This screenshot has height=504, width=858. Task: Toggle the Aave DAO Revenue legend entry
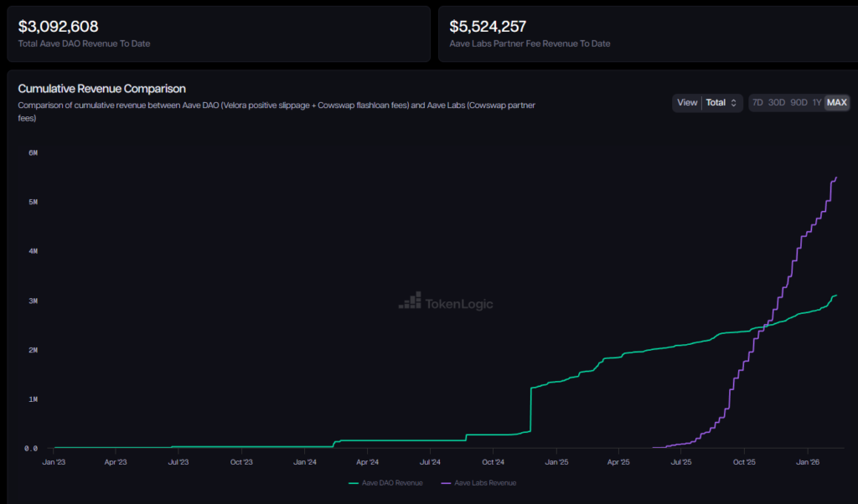click(x=385, y=483)
